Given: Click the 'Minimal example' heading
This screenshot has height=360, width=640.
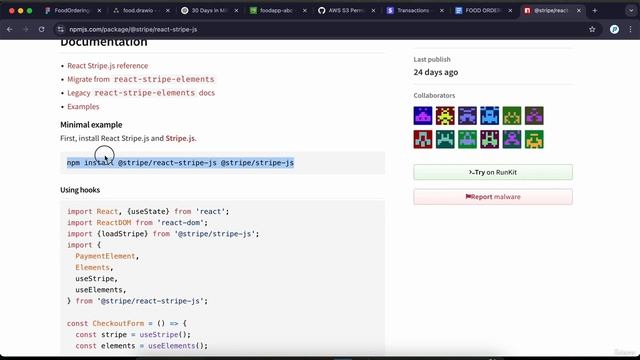Looking at the screenshot, I should (91, 124).
